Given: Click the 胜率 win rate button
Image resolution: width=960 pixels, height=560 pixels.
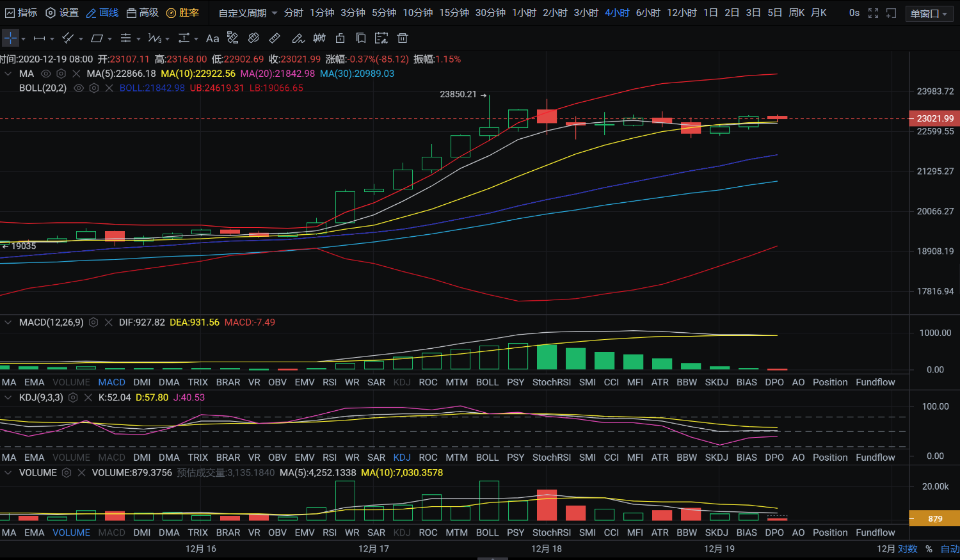Looking at the screenshot, I should pyautogui.click(x=182, y=13).
